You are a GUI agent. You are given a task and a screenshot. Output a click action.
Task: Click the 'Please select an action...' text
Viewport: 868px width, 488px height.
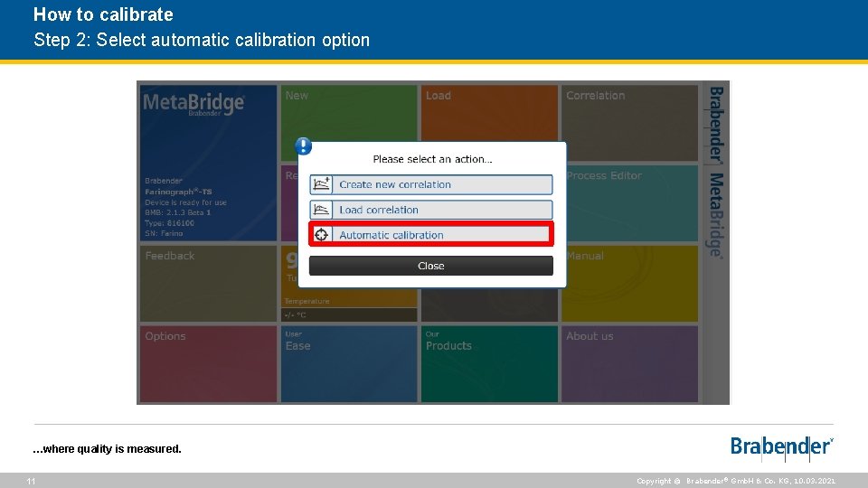click(432, 159)
